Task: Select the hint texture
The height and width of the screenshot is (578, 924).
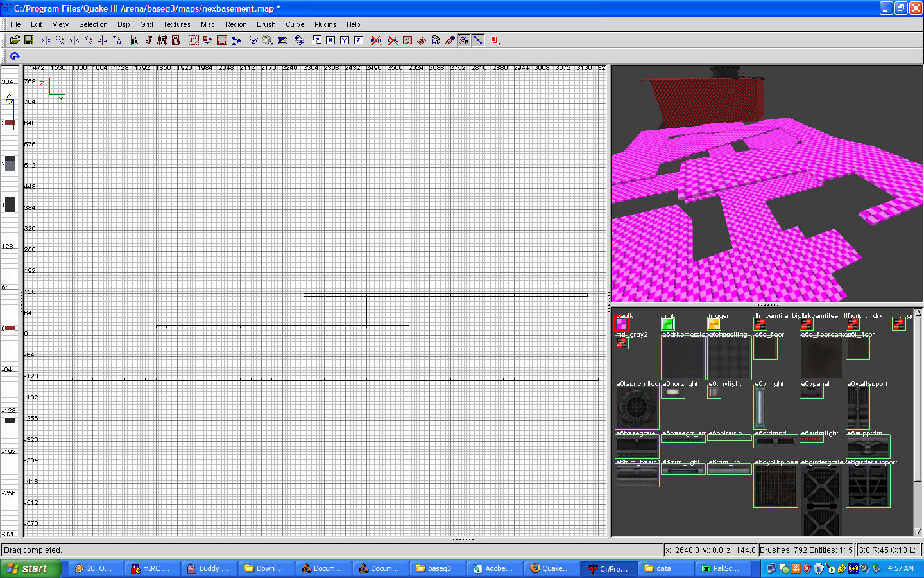Action: pos(668,324)
